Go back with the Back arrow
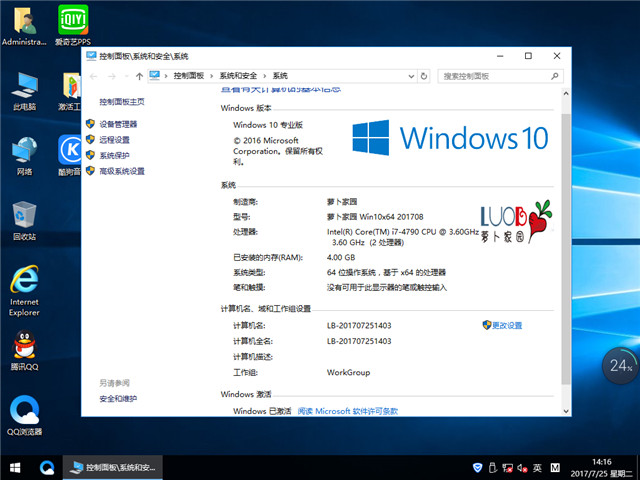 point(93,76)
